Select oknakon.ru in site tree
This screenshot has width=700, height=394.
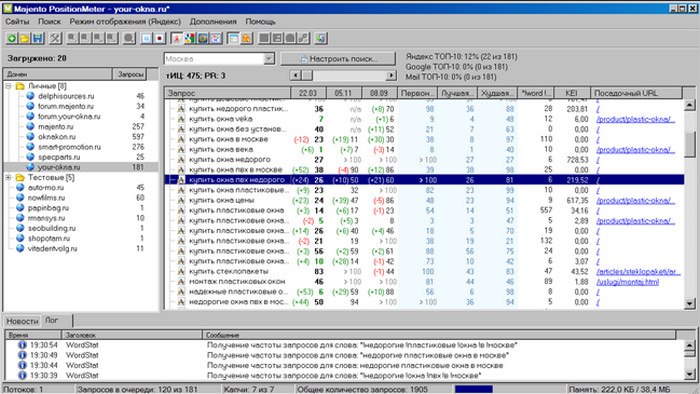[x=57, y=137]
